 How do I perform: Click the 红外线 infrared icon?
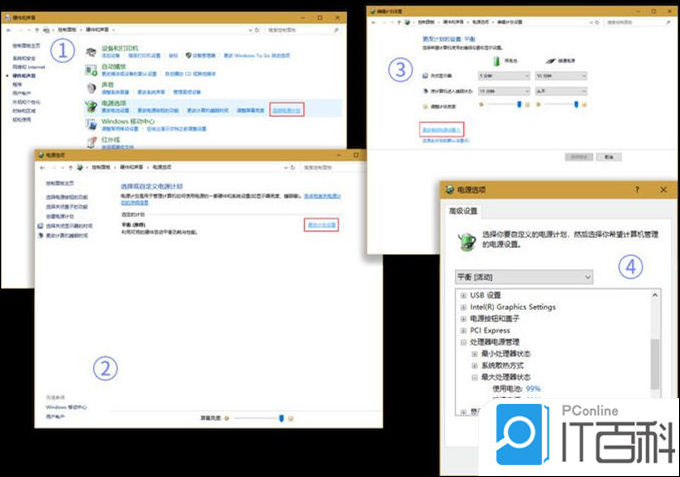(91, 142)
